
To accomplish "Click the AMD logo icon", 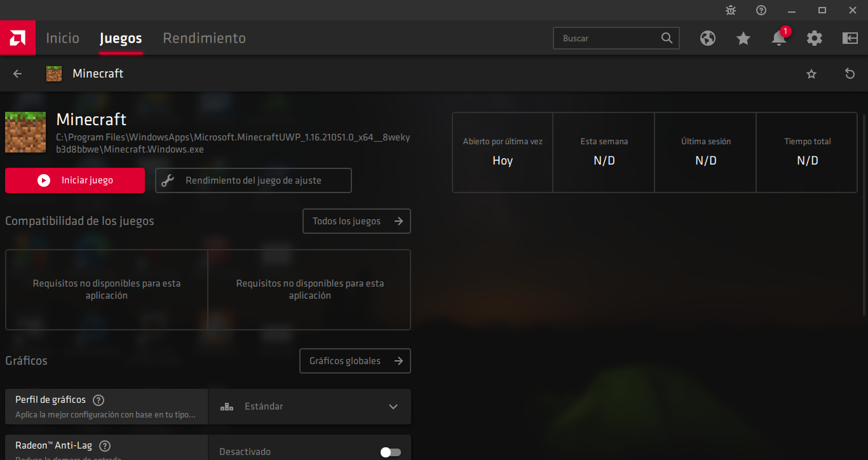I will (x=17, y=38).
